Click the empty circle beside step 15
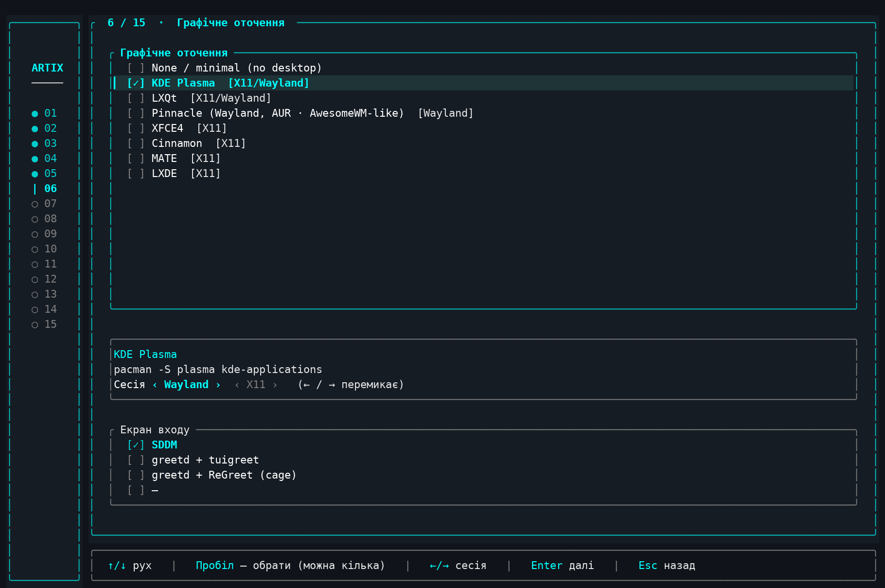The height and width of the screenshot is (588, 885). tap(35, 325)
